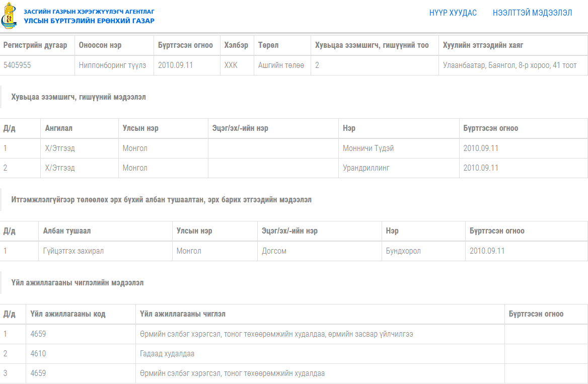588x384 pixels.
Task: Select the director name Бундхорол
Action: [x=403, y=251]
